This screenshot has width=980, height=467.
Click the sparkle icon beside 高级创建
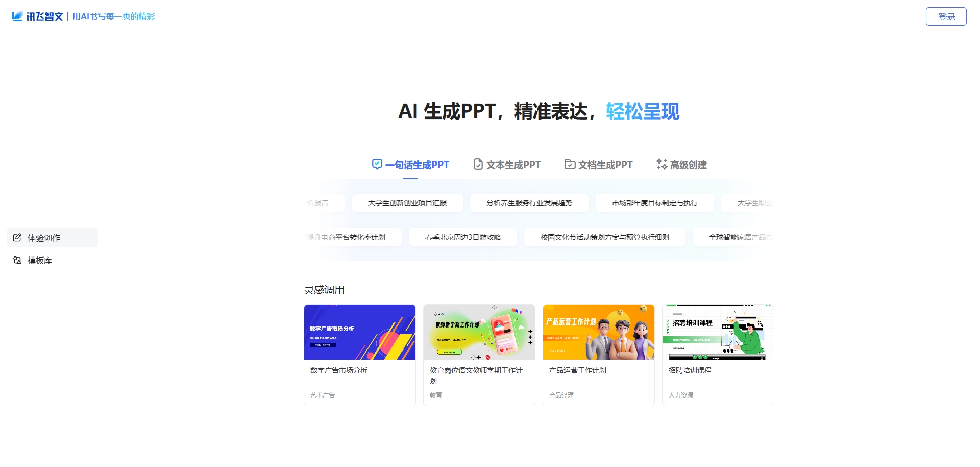[661, 164]
